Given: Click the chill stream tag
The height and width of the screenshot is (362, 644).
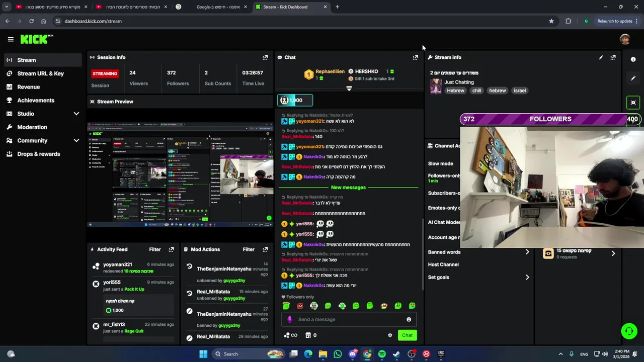Looking at the screenshot, I should coord(476,90).
